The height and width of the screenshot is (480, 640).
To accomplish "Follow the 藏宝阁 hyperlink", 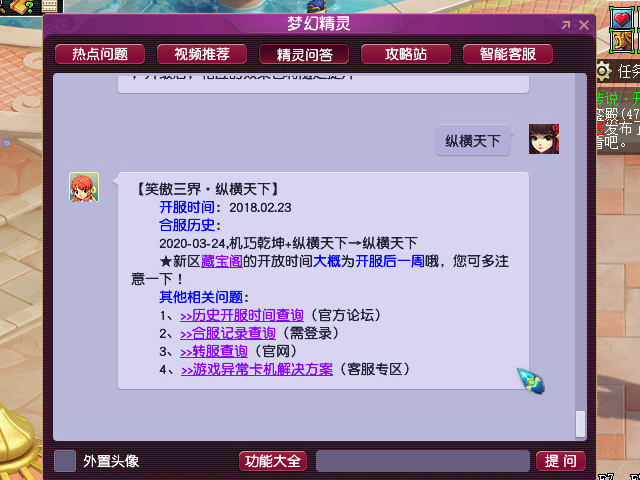I will (x=222, y=261).
